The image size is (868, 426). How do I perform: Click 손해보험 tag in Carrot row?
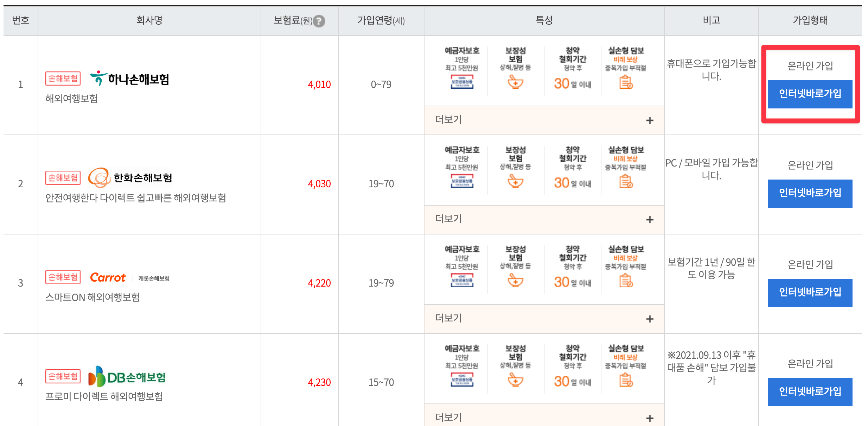click(63, 277)
